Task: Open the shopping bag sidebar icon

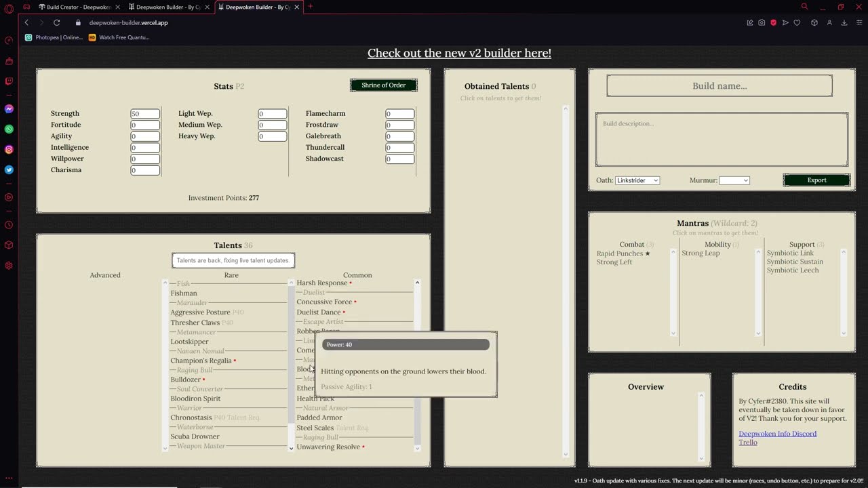Action: [9, 62]
